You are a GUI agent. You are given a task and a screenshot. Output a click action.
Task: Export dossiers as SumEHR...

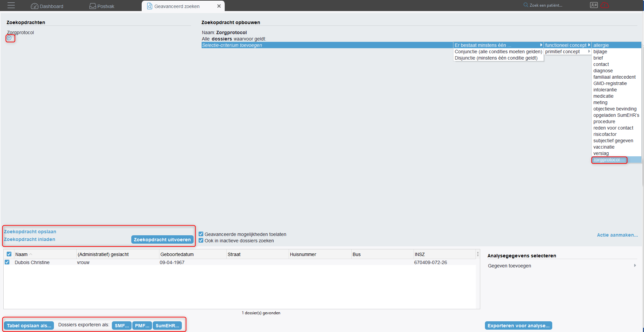pyautogui.click(x=167, y=325)
